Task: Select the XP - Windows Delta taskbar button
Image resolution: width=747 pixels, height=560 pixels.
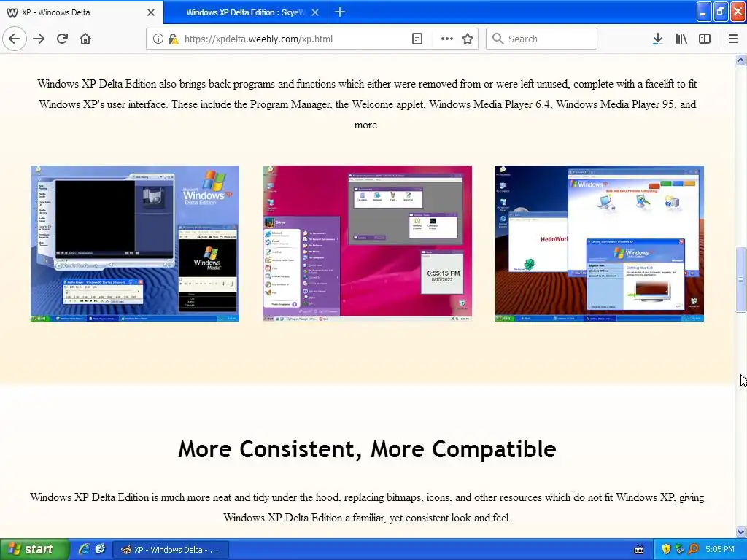Action: 171,550
